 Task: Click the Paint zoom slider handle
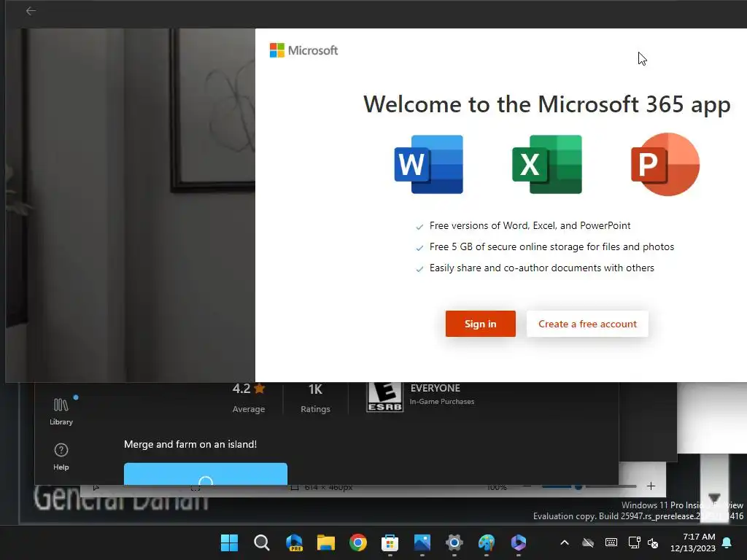click(x=578, y=486)
